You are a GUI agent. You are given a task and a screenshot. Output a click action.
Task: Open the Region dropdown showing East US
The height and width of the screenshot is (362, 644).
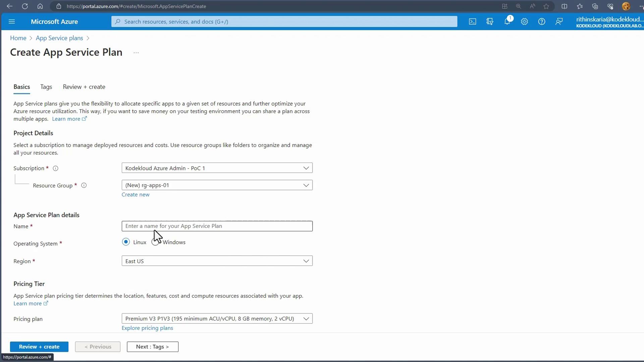coord(217,261)
